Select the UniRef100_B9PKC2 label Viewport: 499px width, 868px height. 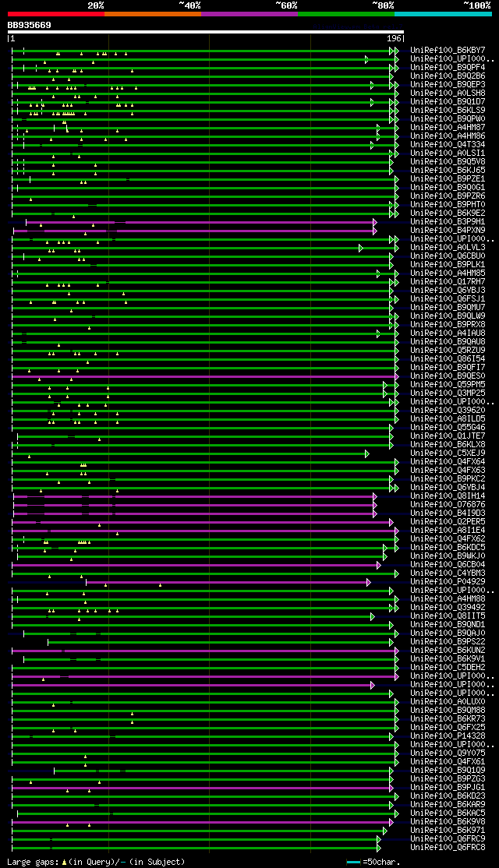tap(448, 479)
